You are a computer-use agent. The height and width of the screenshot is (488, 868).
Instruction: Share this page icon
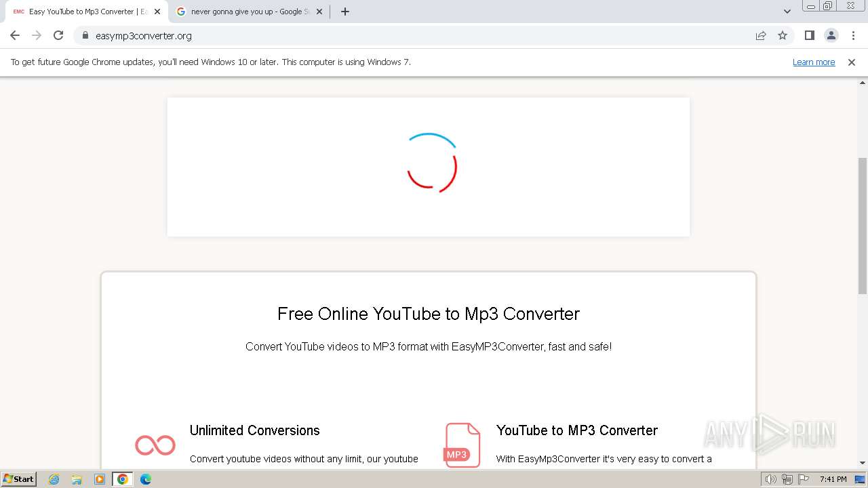click(x=761, y=35)
